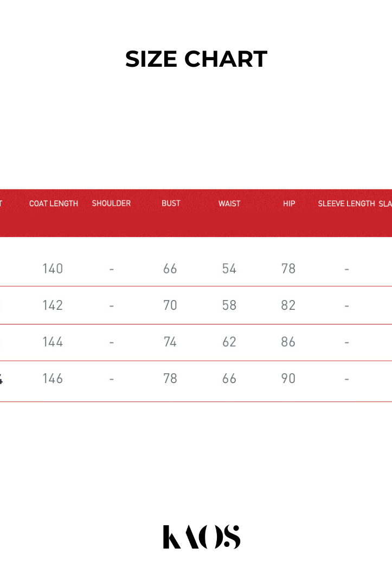392x586 pixels.
Task: Click the waist value 54
Action: (229, 269)
